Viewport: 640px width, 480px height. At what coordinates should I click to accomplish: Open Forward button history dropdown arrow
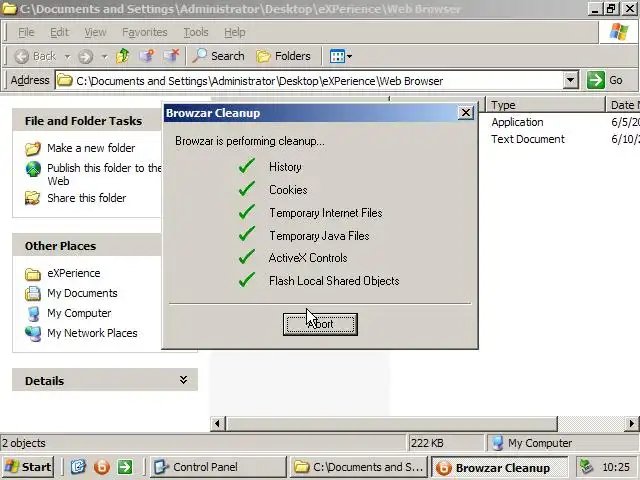click(104, 56)
